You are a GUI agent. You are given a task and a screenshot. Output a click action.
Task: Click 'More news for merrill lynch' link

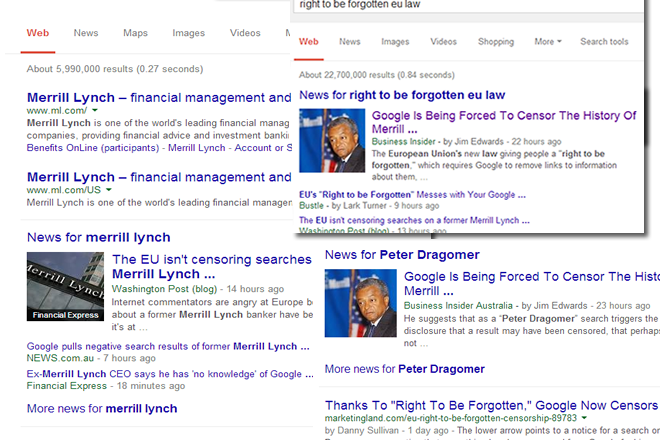point(102,409)
